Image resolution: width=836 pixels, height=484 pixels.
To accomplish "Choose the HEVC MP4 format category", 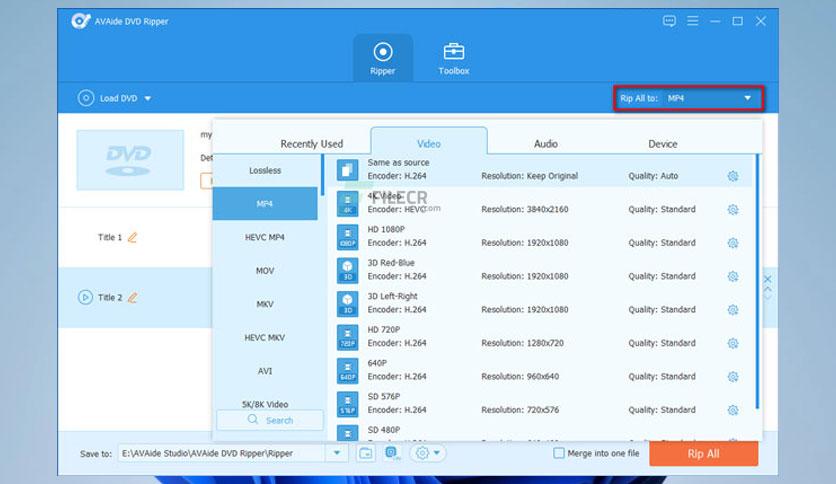I will point(265,237).
